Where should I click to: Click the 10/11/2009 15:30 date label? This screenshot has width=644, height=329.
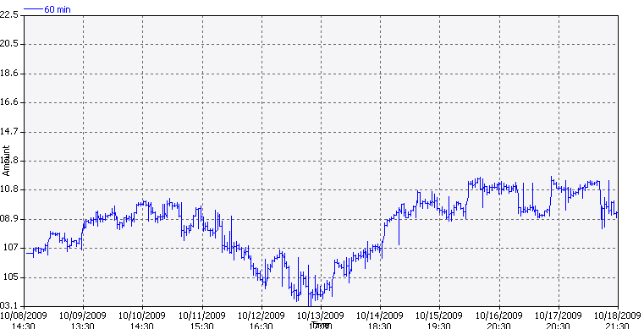201,321
